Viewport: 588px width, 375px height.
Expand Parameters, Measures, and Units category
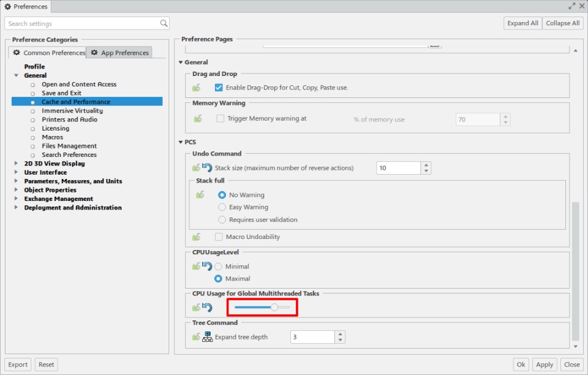tap(16, 181)
